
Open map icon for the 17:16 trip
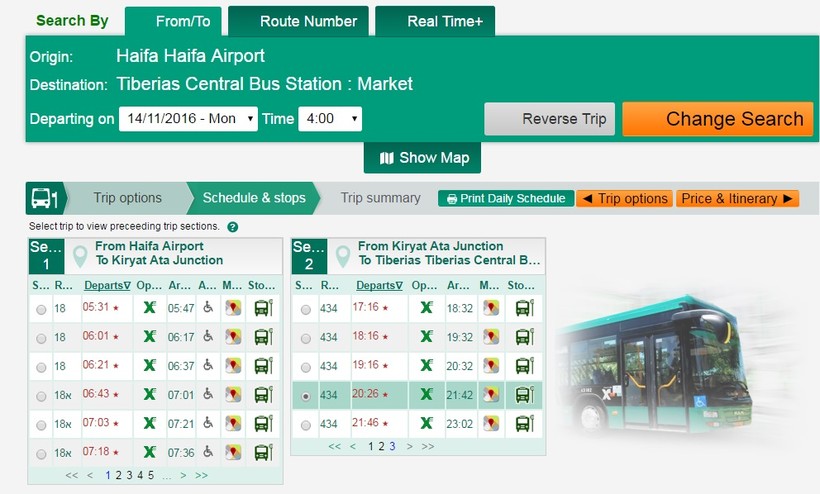491,308
